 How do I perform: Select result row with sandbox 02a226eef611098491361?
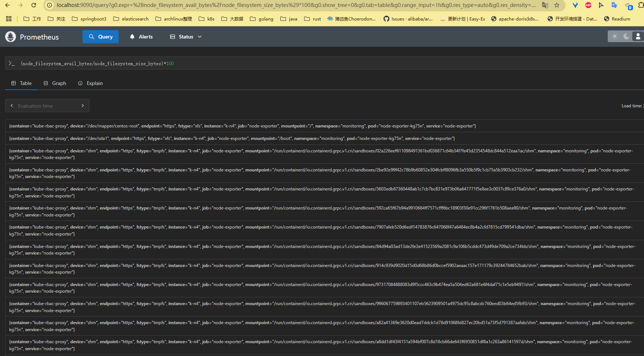click(x=325, y=154)
